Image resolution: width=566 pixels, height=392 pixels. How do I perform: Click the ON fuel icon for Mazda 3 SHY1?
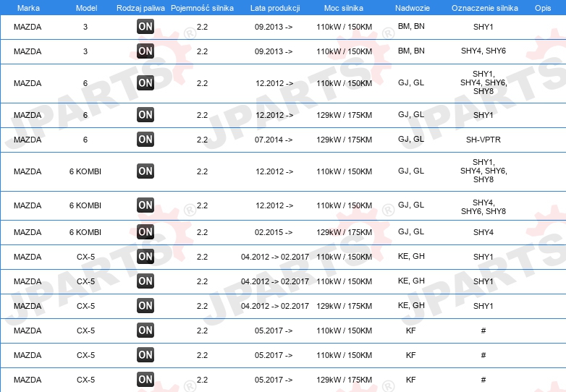point(145,27)
